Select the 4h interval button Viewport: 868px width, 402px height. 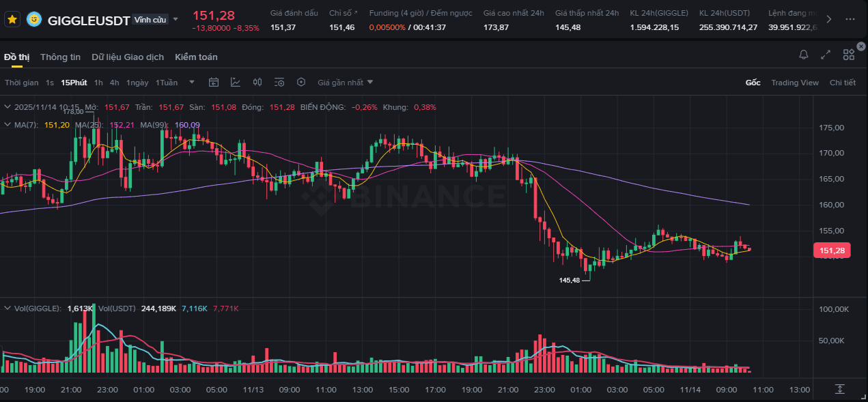pyautogui.click(x=114, y=83)
